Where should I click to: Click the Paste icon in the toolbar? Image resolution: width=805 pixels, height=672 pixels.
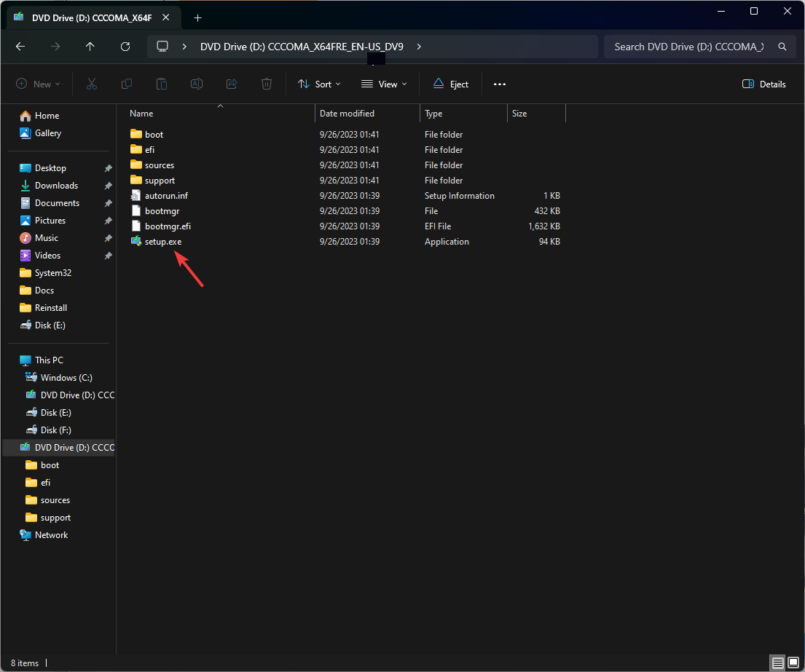coord(161,84)
